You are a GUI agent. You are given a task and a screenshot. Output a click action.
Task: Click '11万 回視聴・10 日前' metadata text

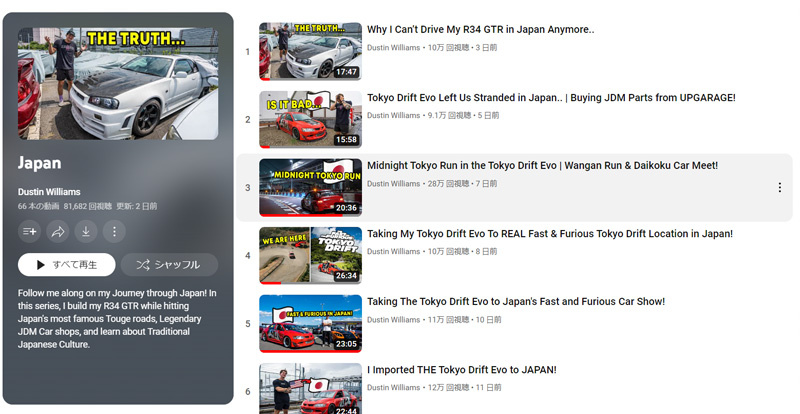click(464, 320)
